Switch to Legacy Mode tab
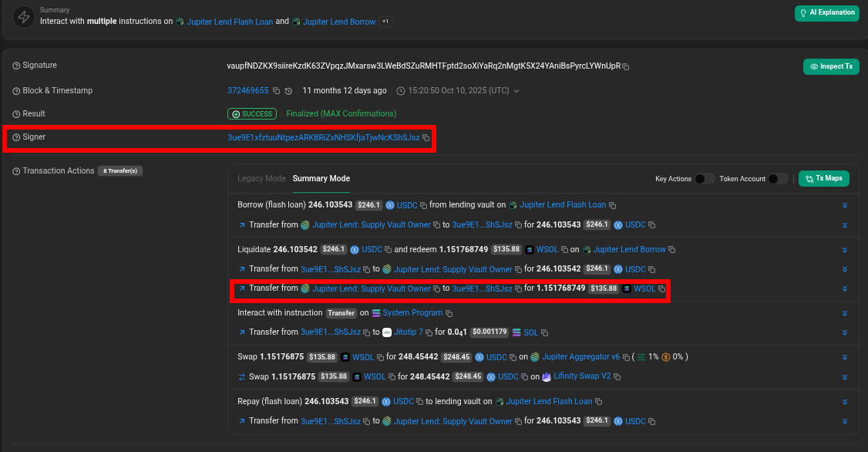Image resolution: width=868 pixels, height=452 pixels. pyautogui.click(x=261, y=178)
